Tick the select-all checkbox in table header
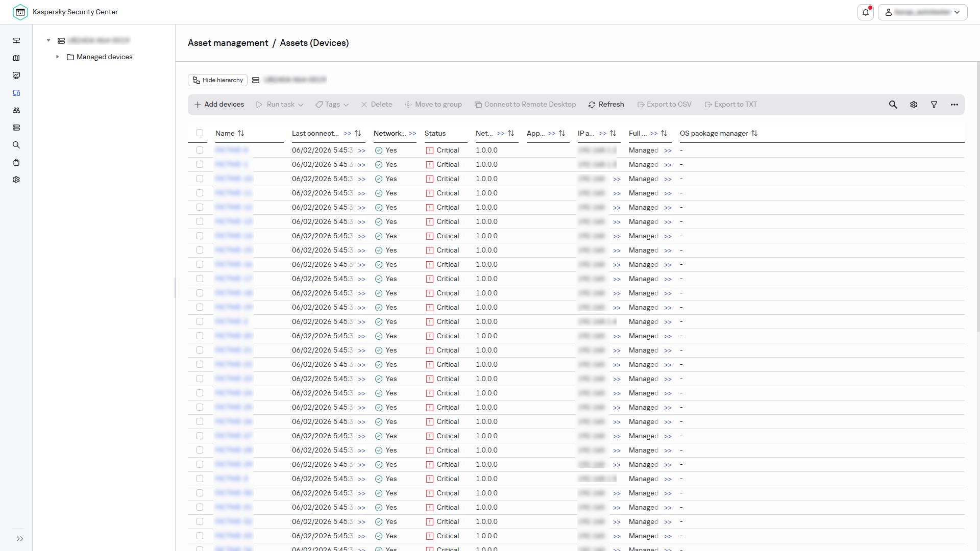 pyautogui.click(x=200, y=133)
